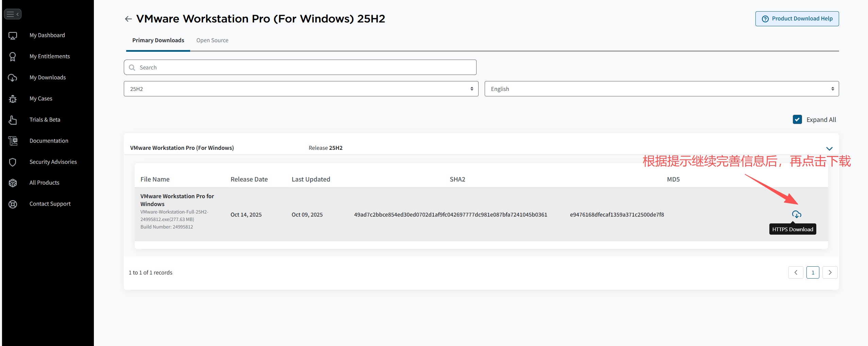Open Trials & Beta from the sidebar
The width and height of the screenshot is (868, 346).
[45, 120]
